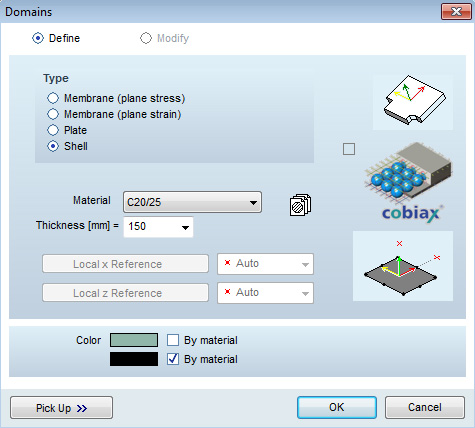Image resolution: width=475 pixels, height=428 pixels.
Task: Click the Cancel button
Action: point(425,407)
